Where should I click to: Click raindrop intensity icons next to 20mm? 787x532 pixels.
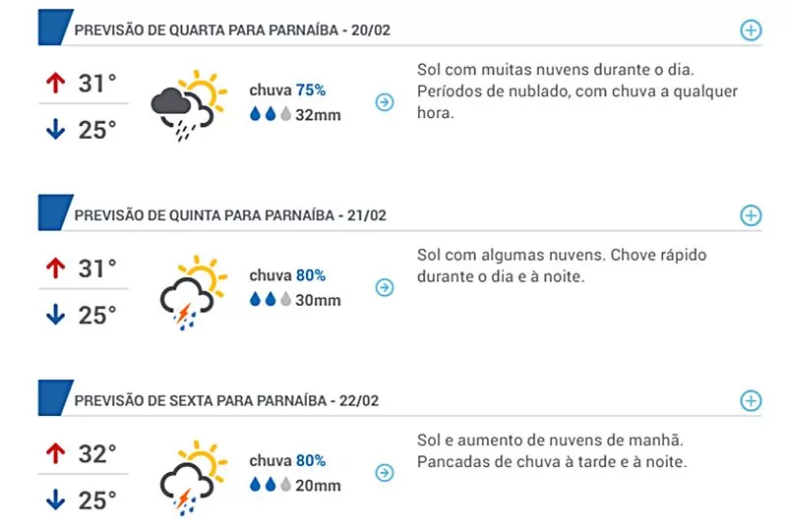coord(271,485)
